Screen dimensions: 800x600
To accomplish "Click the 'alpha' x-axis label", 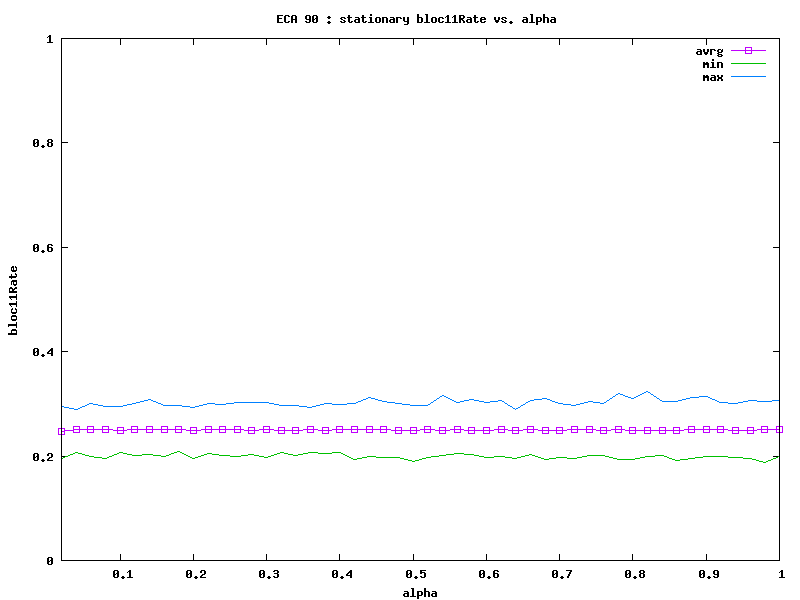I will point(420,592).
